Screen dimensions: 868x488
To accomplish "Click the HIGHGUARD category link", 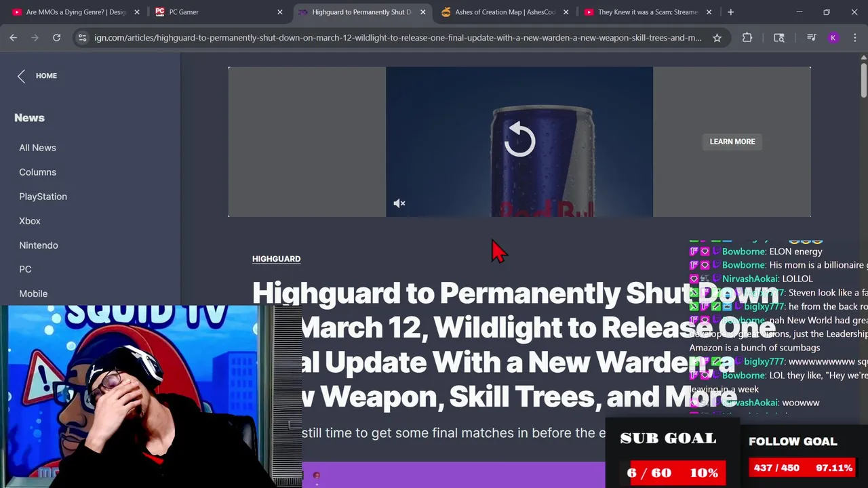I will 276,259.
